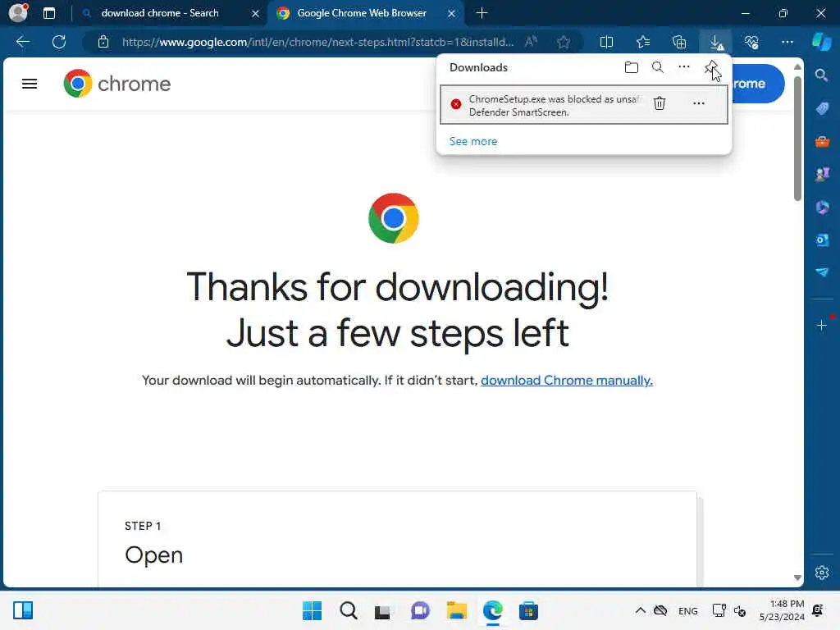Show hidden system tray icons
Screen dimensions: 840x630
click(640, 610)
